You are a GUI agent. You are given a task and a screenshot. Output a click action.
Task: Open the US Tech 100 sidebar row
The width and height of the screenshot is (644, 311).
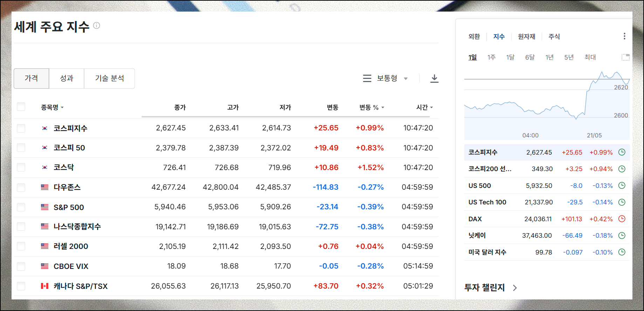547,202
